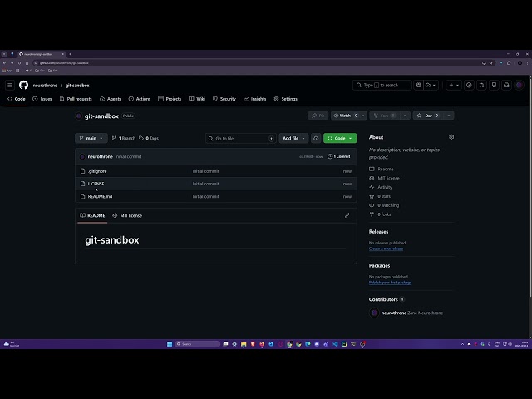Viewport: 532px width, 399px height.
Task: Open the Actions tab
Action: (x=140, y=99)
